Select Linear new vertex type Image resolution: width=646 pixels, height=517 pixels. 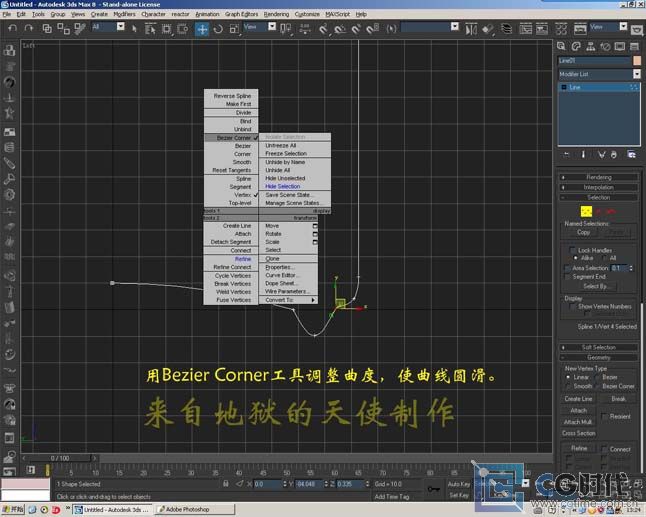click(568, 377)
